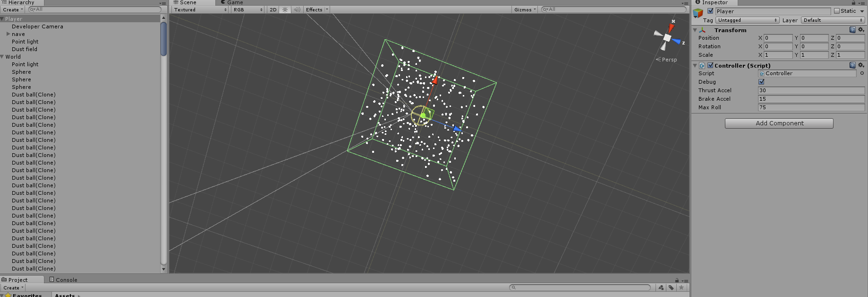Open the Effects dropdown arrow
The width and height of the screenshot is (868, 297).
[x=327, y=9]
